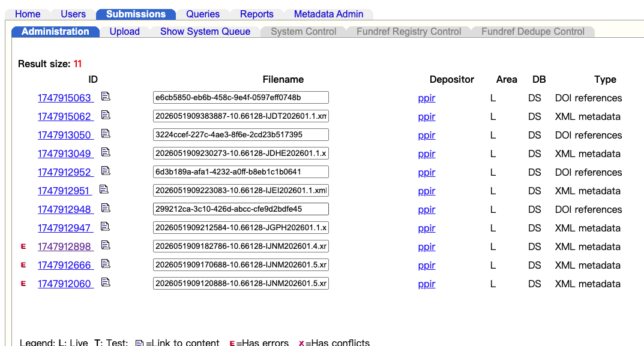Image resolution: width=644 pixels, height=346 pixels.
Task: Click XML metadata type for 1747912898
Action: tap(588, 246)
